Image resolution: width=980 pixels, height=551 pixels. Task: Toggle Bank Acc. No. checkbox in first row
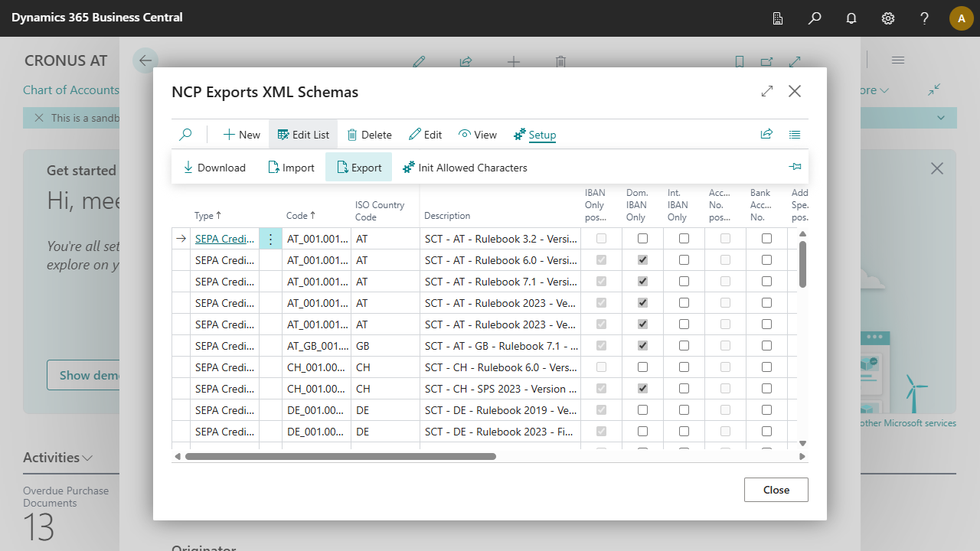[x=766, y=239]
